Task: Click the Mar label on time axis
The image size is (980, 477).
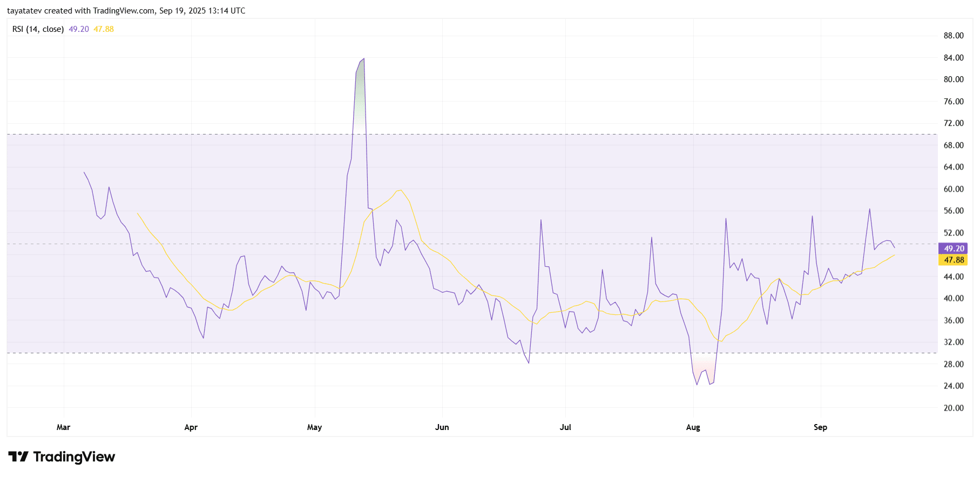Action: [x=63, y=427]
